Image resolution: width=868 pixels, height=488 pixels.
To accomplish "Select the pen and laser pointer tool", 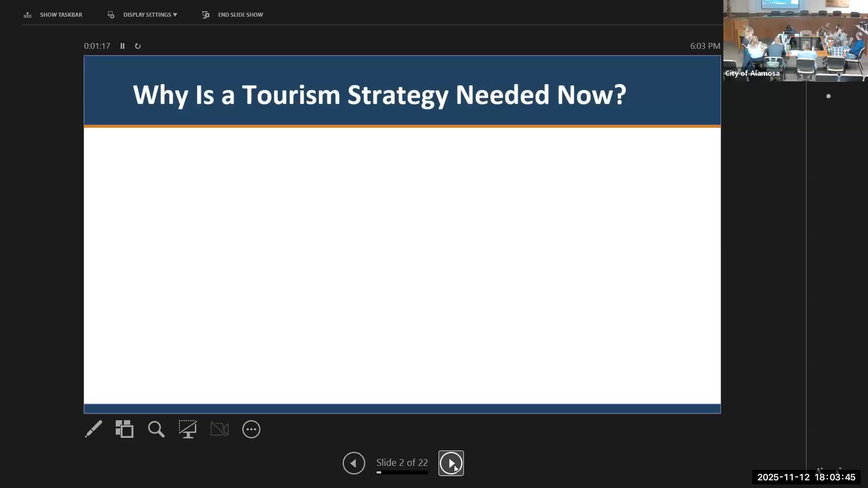I will (x=94, y=429).
